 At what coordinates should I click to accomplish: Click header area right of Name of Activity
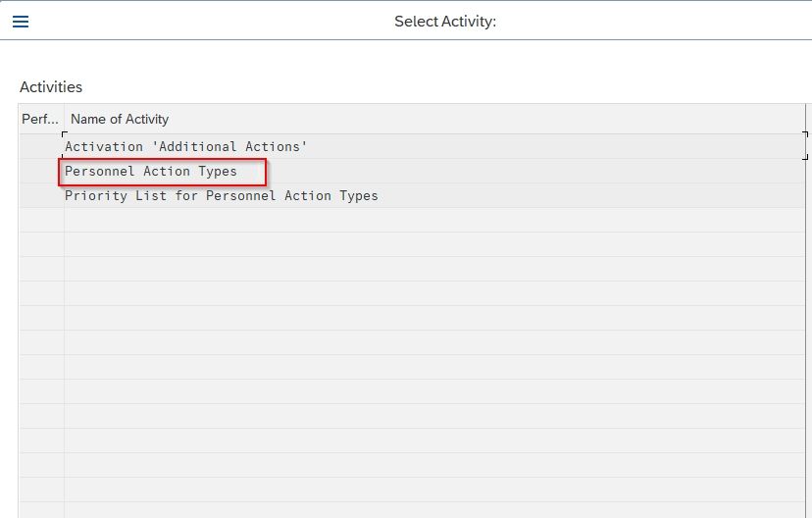pos(486,119)
